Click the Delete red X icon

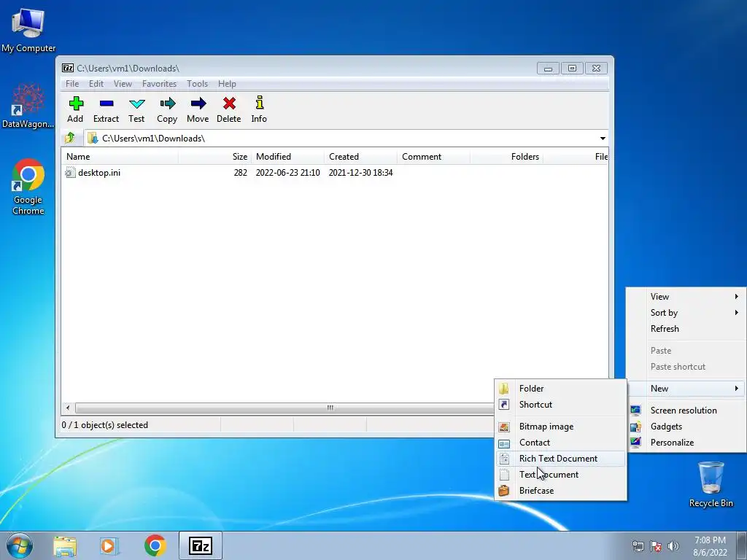[x=229, y=104]
